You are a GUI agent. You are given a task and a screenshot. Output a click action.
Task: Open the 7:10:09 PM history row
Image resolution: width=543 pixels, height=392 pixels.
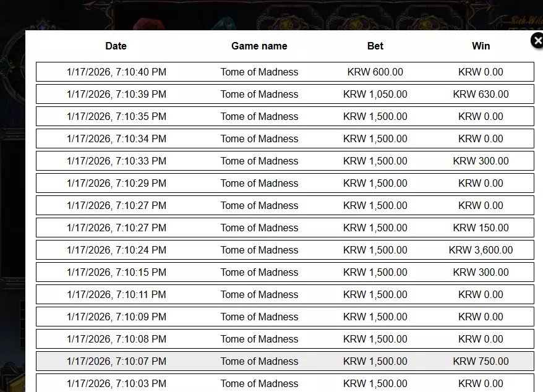tap(285, 317)
